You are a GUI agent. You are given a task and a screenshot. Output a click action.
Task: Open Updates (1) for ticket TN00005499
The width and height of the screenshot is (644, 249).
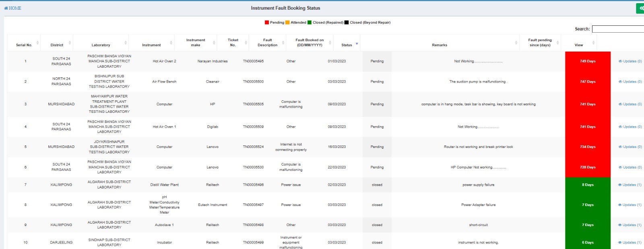click(630, 243)
